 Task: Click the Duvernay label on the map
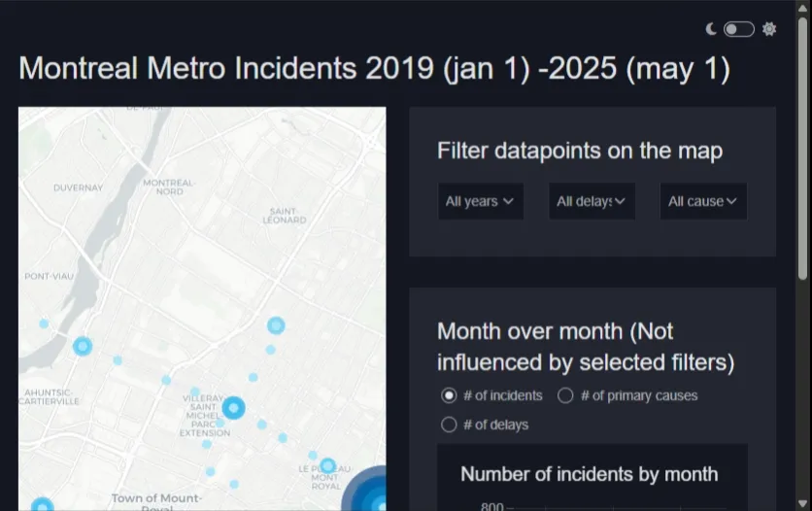78,187
